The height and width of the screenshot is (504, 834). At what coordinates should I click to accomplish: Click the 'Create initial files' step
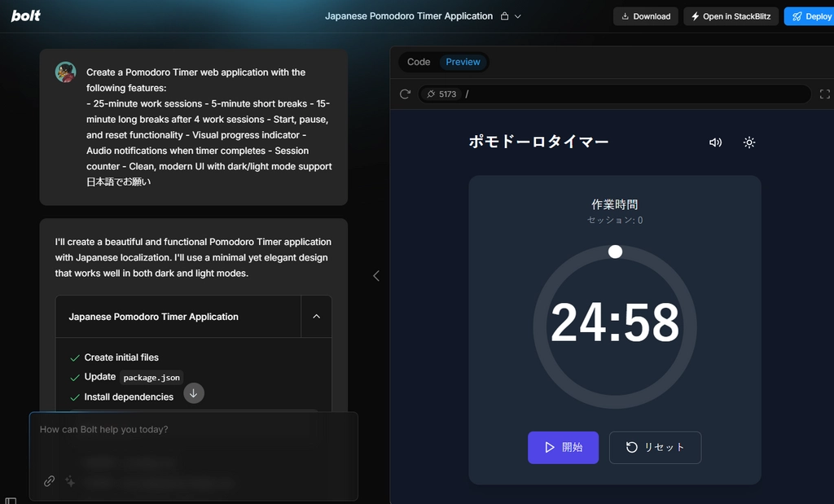pyautogui.click(x=121, y=357)
